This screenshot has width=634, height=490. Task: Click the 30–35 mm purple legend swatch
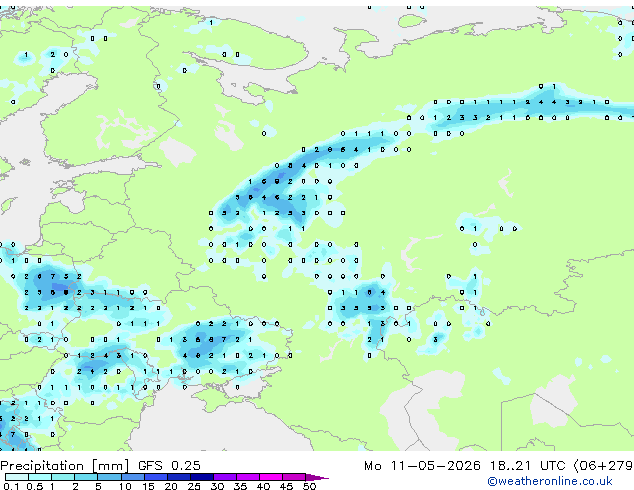(x=224, y=477)
